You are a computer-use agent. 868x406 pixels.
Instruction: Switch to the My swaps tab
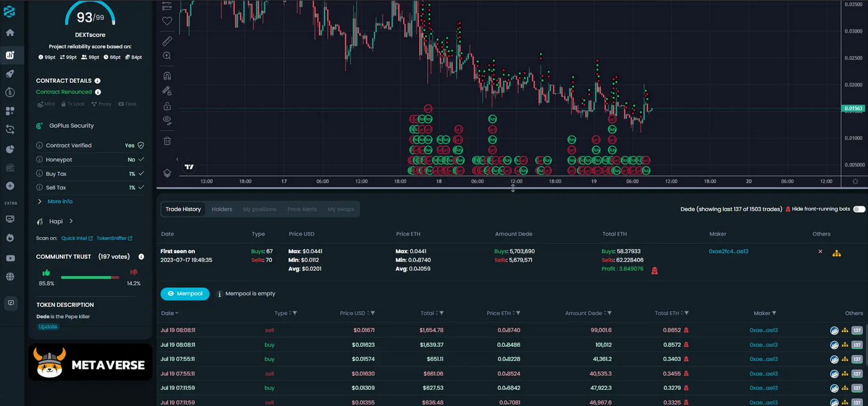(341, 209)
